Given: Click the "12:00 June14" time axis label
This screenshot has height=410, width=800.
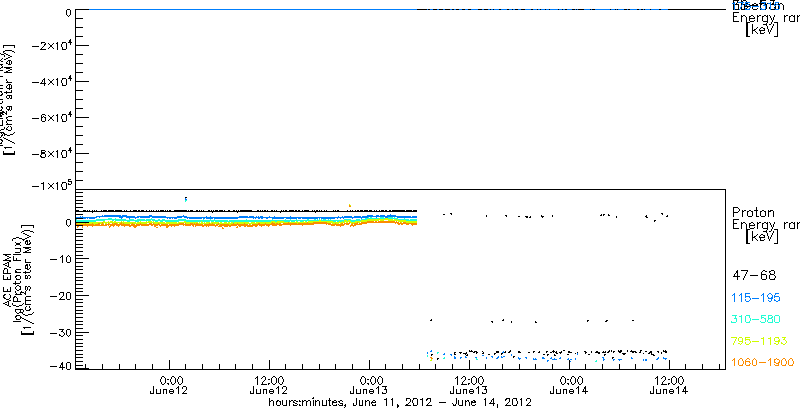Looking at the screenshot, I should click(669, 386).
